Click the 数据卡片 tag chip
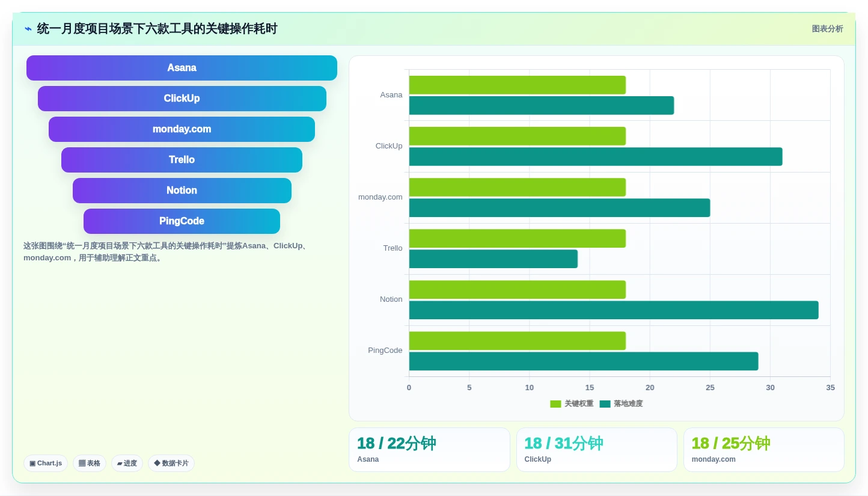 pyautogui.click(x=171, y=464)
